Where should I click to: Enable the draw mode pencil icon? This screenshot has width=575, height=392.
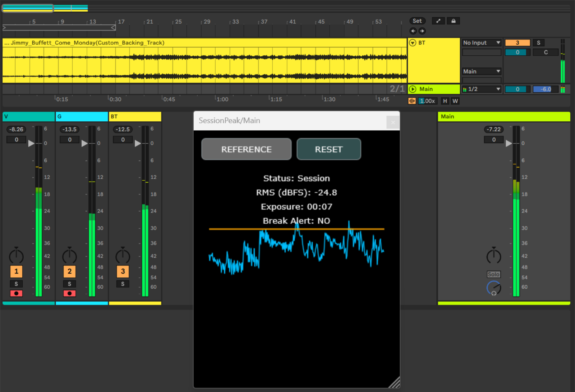click(x=438, y=21)
